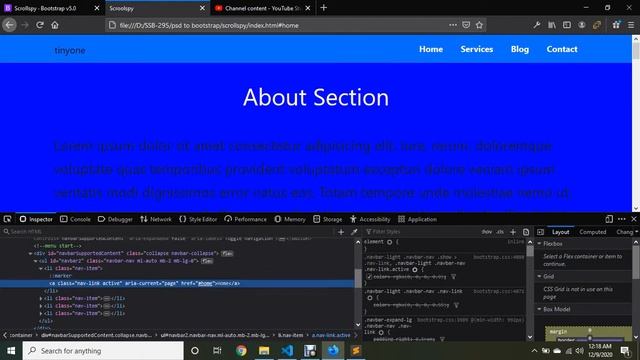Reload the page with refresh icon
The image size is (640, 360).
tap(40, 25)
